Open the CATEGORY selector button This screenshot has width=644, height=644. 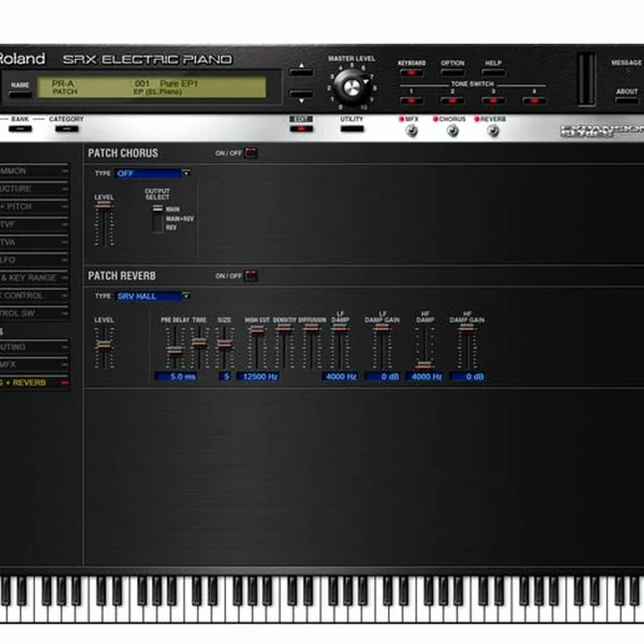pos(66,129)
